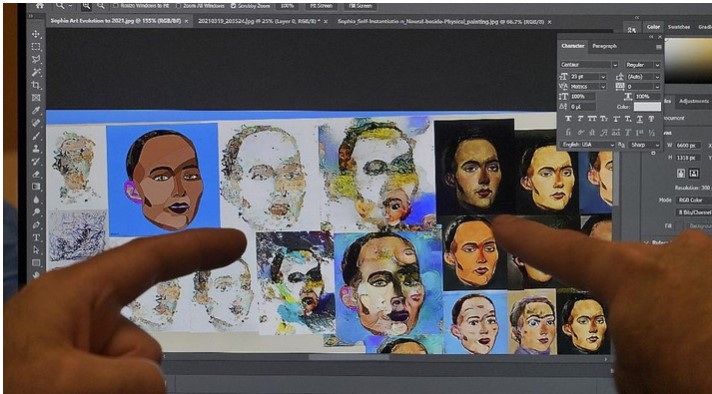Image resolution: width=712 pixels, height=394 pixels.
Task: Open the 8 Bits/Channel dropdown
Action: 693,212
